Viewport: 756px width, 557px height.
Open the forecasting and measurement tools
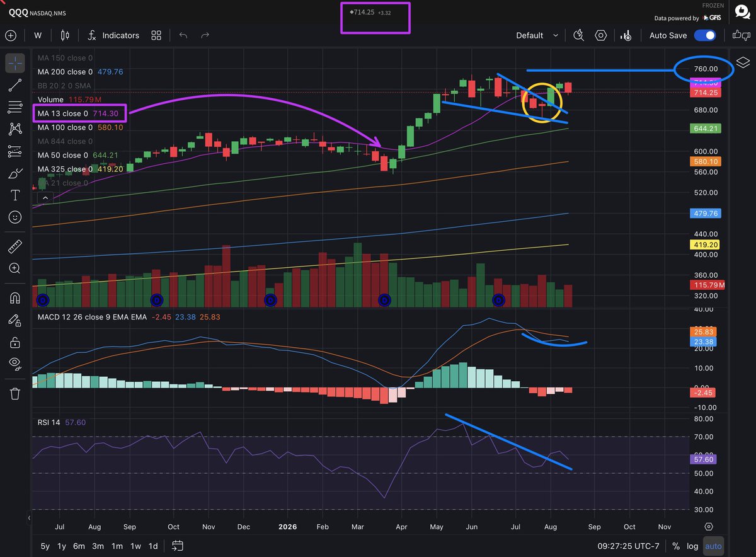[x=15, y=151]
